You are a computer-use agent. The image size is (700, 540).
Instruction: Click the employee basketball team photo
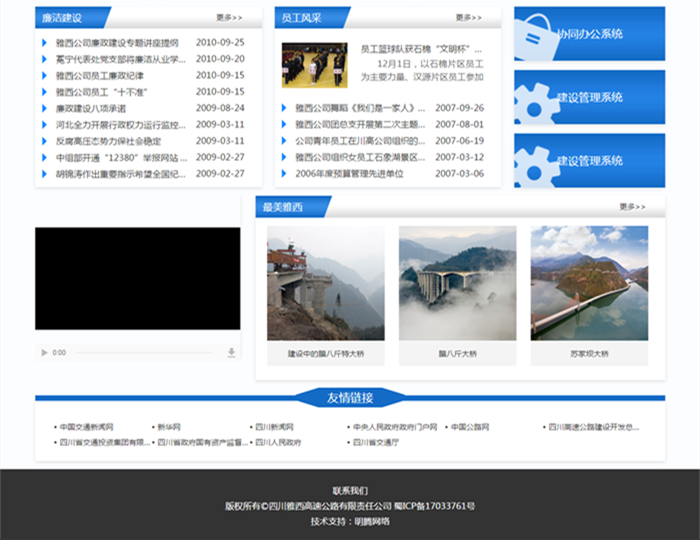tap(314, 65)
